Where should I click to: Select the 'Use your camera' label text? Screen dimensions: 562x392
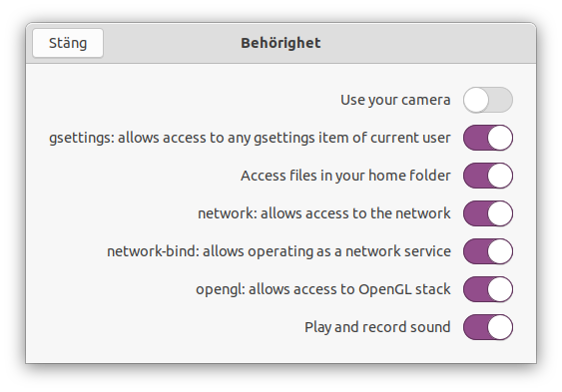pos(395,100)
